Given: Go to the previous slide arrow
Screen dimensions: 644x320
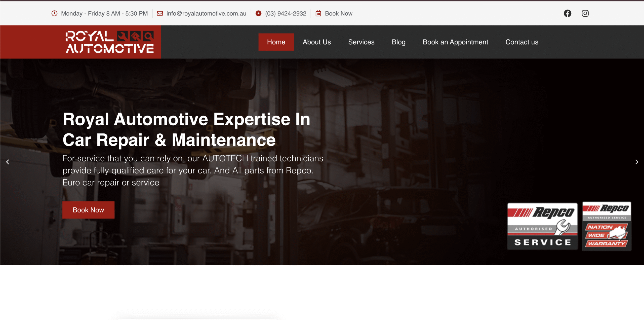Looking at the screenshot, I should click(x=8, y=162).
